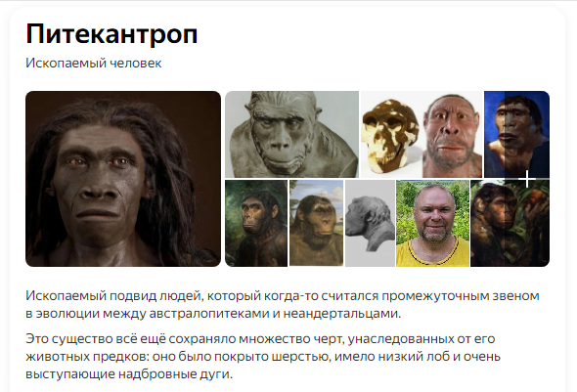577x392 pixels.
Task: Click the Ископаемый человек subtitle
Action: tap(94, 64)
